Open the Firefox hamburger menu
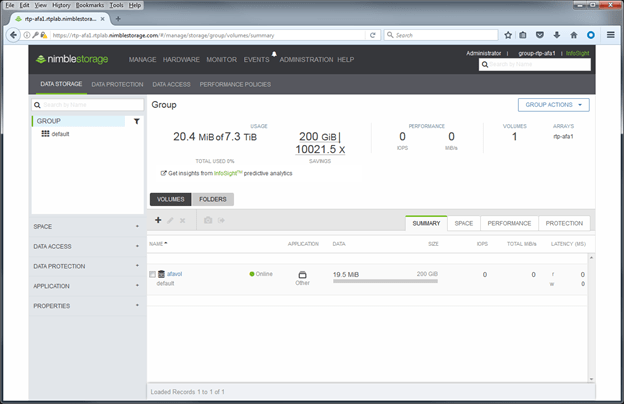 [610, 35]
